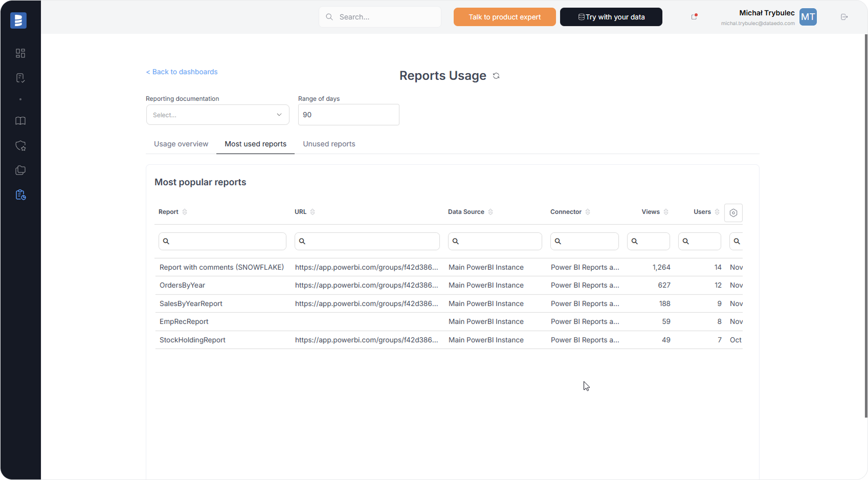Open the checklist document sidebar icon

[20, 78]
